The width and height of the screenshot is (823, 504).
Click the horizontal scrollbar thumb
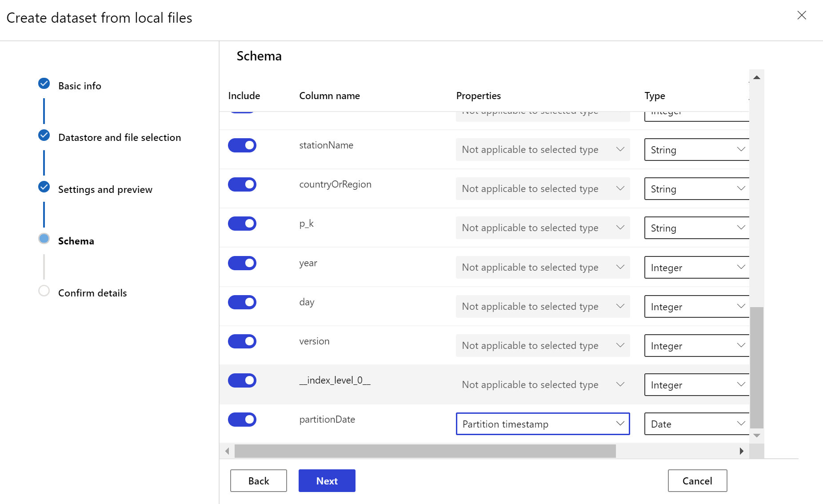pyautogui.click(x=425, y=451)
